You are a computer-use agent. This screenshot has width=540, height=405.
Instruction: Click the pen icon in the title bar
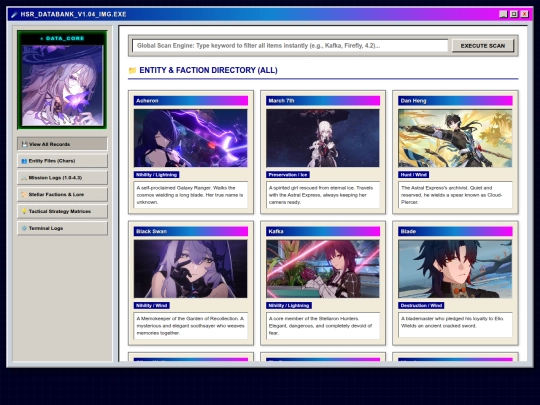14,14
